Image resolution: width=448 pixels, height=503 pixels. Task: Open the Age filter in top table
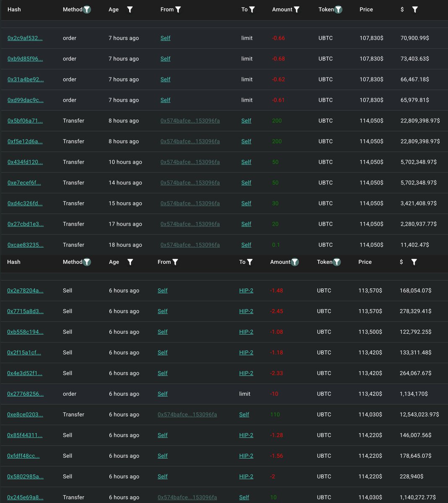[130, 9]
